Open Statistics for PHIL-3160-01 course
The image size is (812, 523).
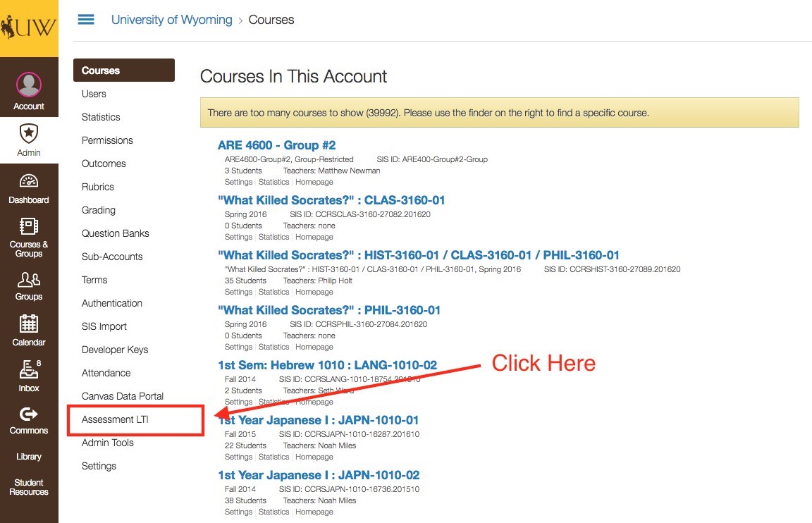pos(274,347)
